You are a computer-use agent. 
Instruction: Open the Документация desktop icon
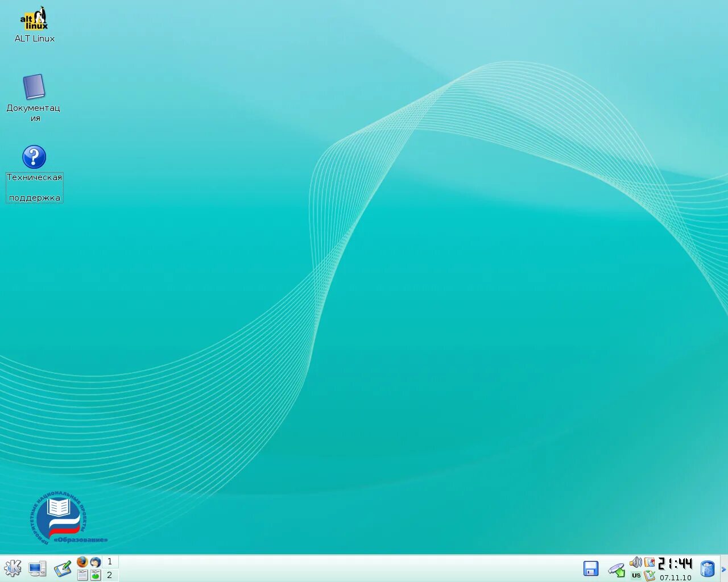click(34, 86)
